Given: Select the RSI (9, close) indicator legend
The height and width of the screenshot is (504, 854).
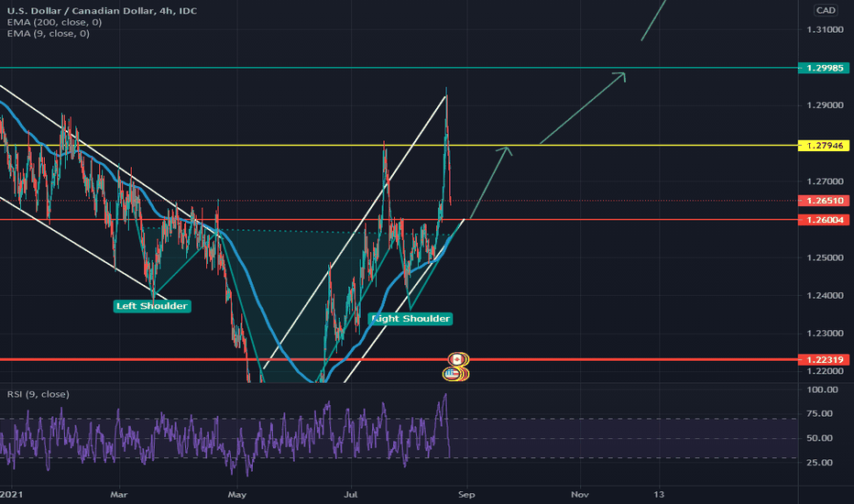Looking at the screenshot, I should pos(38,394).
